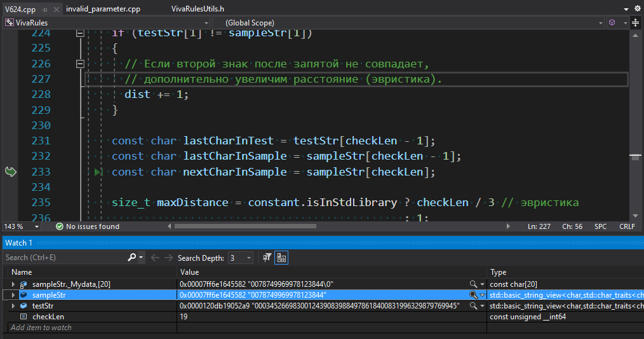Open the active documents list dropdown arrow

626,9
